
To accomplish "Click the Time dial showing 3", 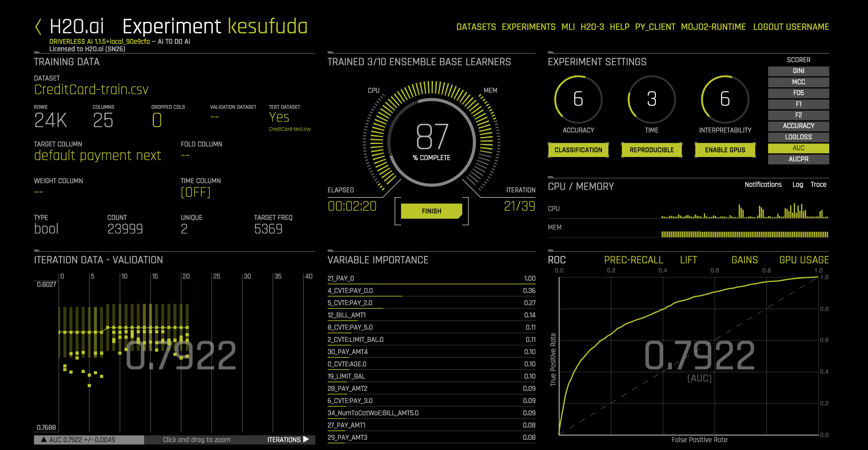I will [x=652, y=99].
